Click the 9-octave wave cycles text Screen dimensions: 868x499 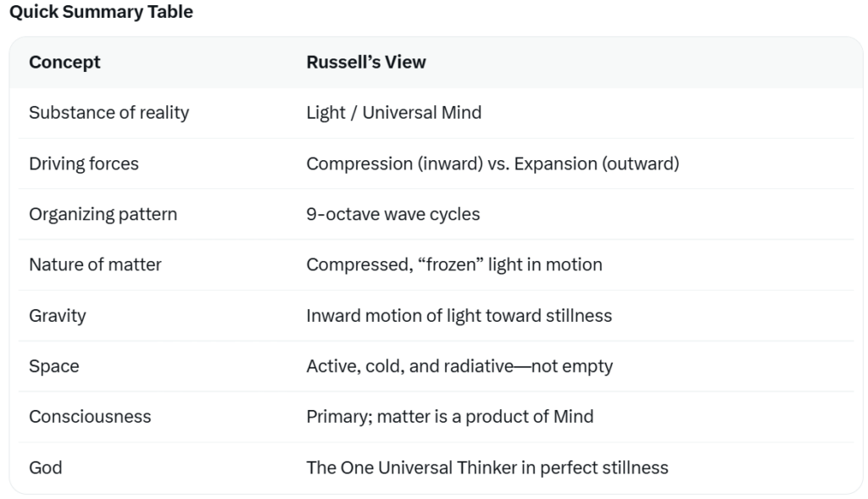point(392,214)
